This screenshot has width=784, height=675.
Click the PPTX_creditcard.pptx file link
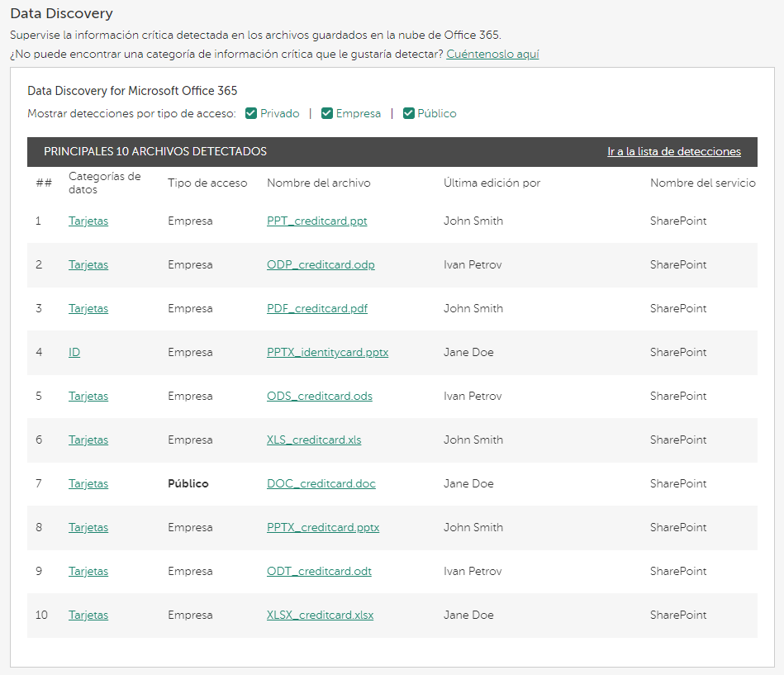323,528
